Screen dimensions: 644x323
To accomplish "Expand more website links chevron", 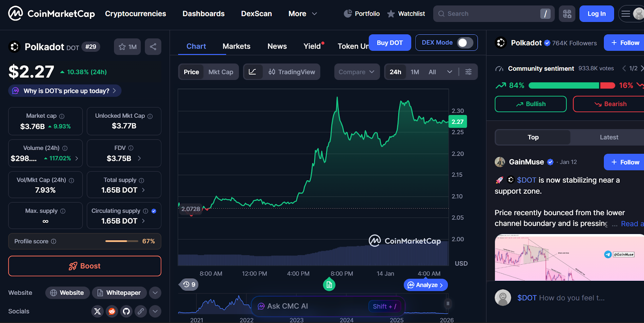I will 155,293.
